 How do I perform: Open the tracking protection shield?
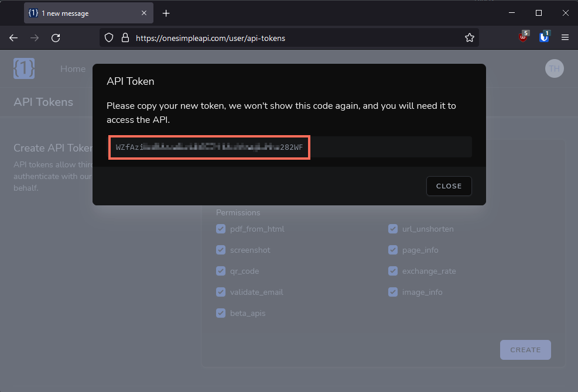(109, 37)
